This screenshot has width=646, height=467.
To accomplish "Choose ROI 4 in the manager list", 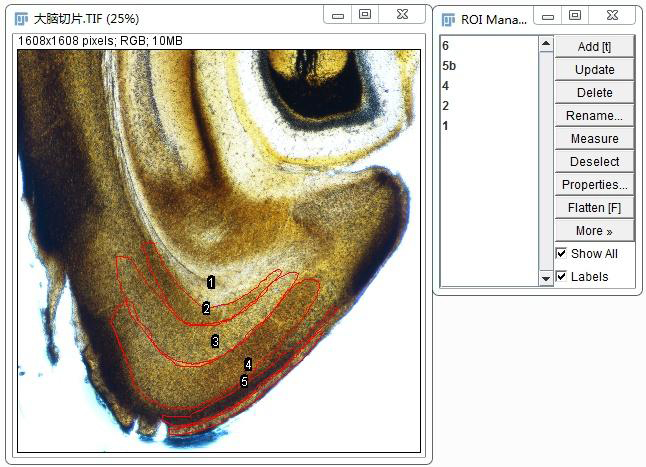I will tap(446, 86).
